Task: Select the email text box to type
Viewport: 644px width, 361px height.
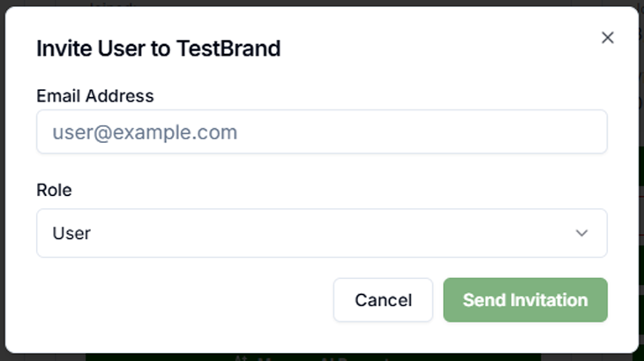Action: point(321,132)
